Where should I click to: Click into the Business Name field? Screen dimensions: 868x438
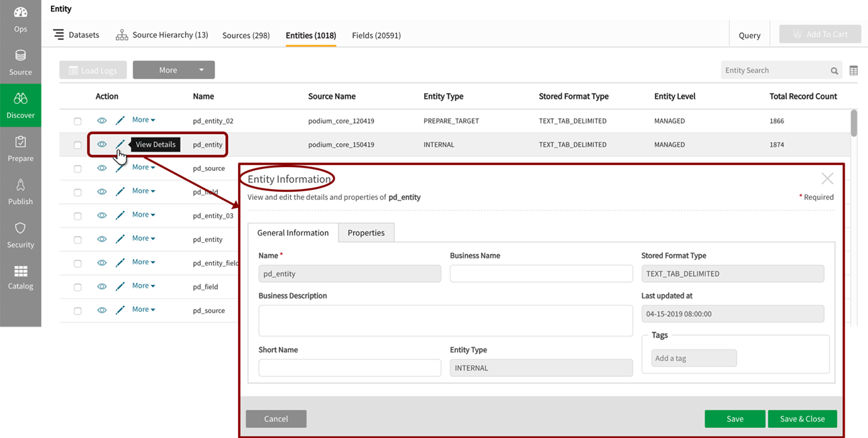[x=541, y=274]
